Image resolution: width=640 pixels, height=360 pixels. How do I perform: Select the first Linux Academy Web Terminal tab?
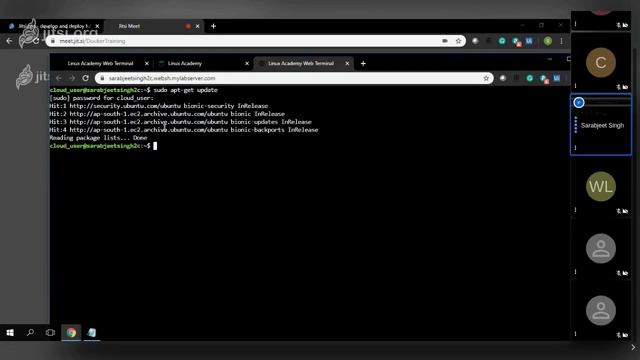(x=101, y=63)
